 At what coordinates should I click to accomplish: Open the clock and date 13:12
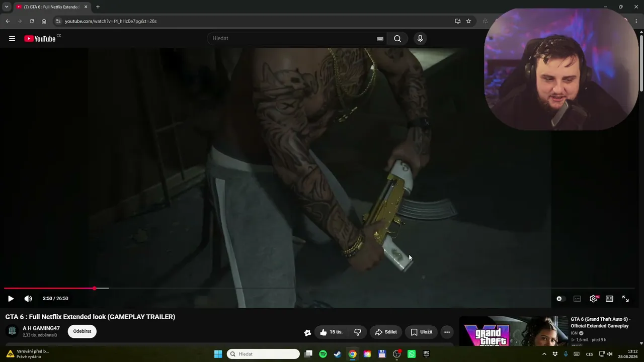(x=628, y=354)
